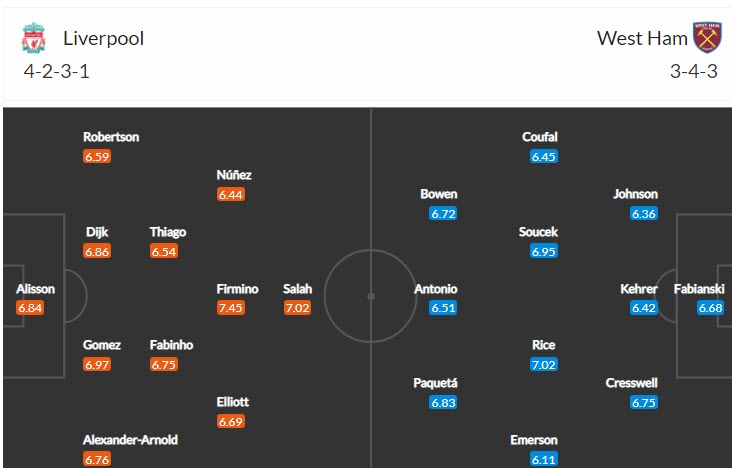Viewport: 732px width, 468px height.
Task: Click Robertson's 6.59 rating badge
Action: tap(97, 157)
